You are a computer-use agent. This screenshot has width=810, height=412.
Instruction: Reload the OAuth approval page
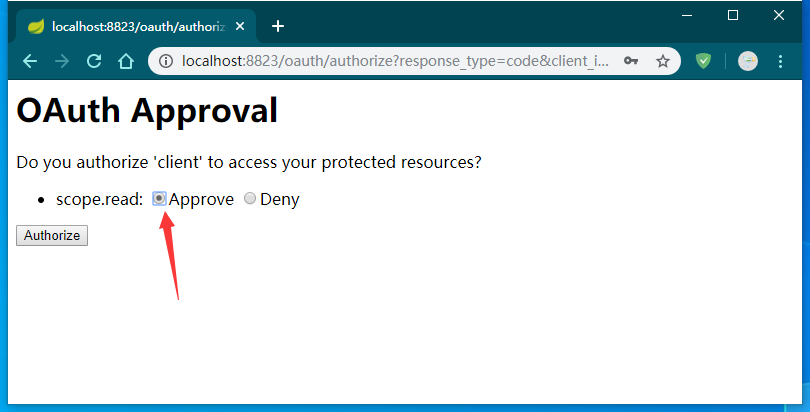point(94,61)
